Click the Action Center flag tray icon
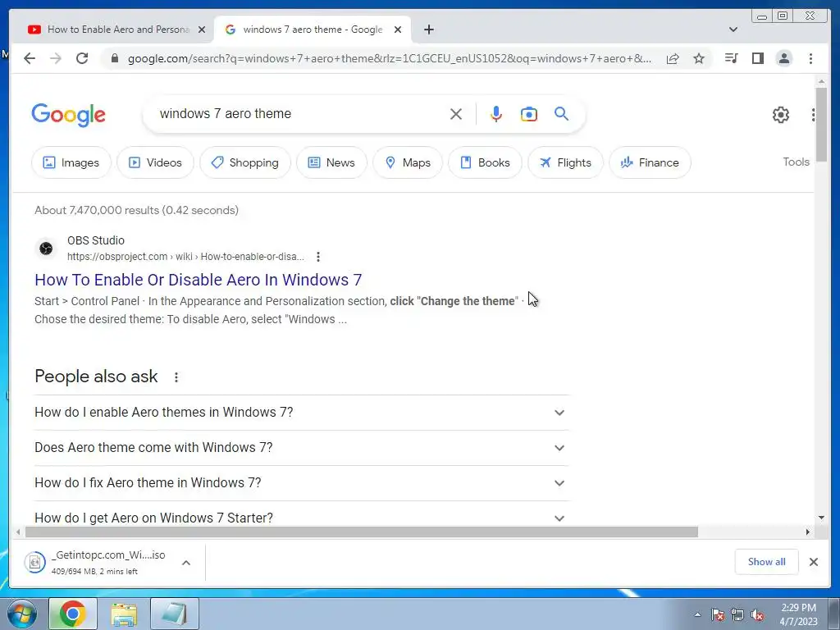Image resolution: width=840 pixels, height=630 pixels. tap(717, 614)
